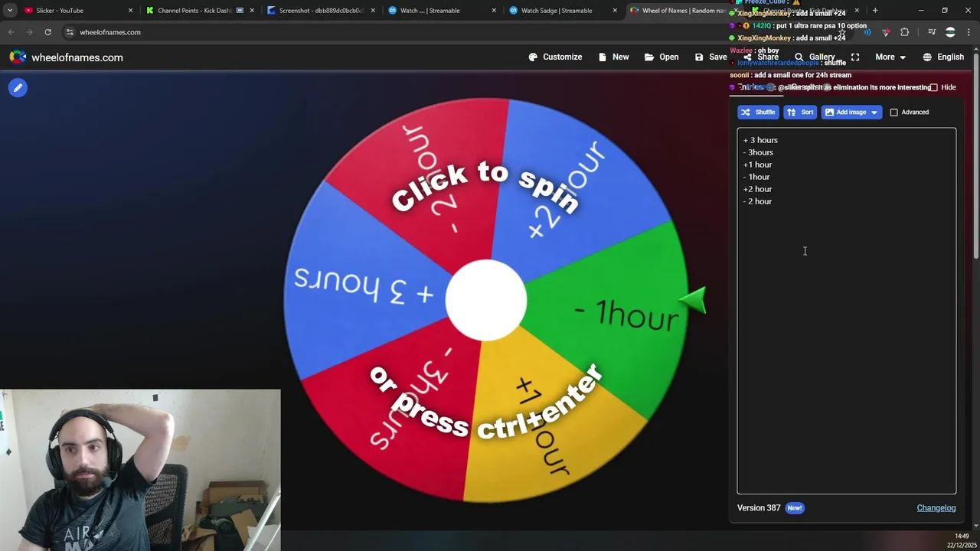Open a new browser tab
The height and width of the screenshot is (551, 980).
pos(875,11)
